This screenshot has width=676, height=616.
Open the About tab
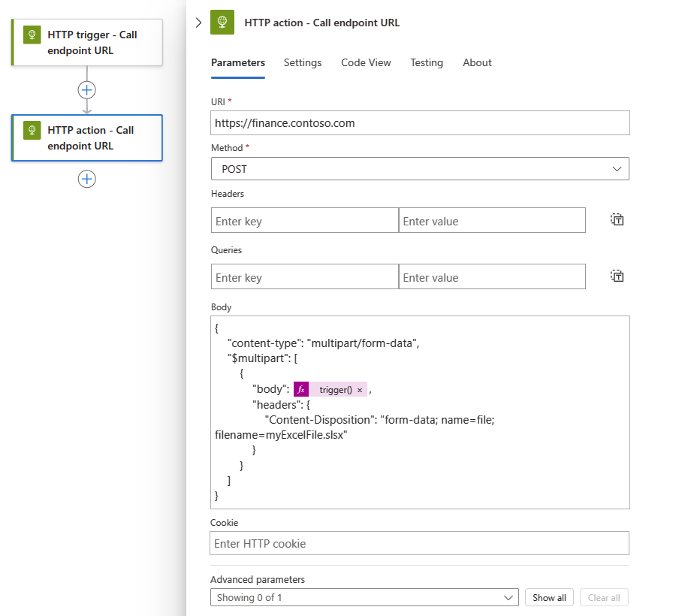click(477, 63)
